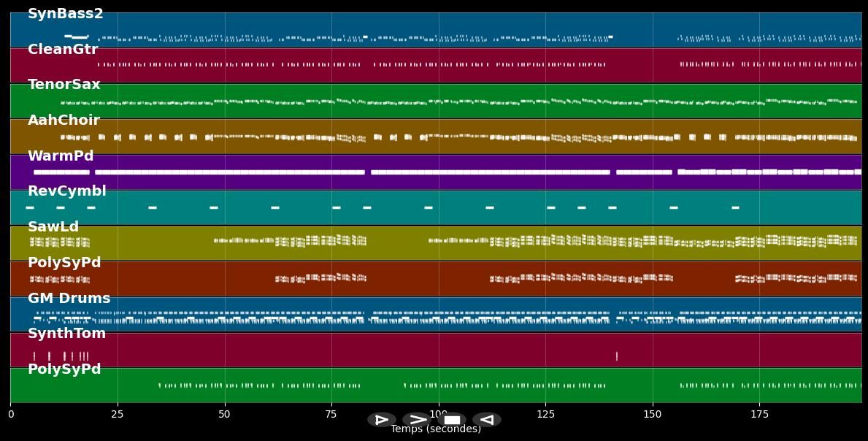Select the AahChoir track label

(x=64, y=120)
